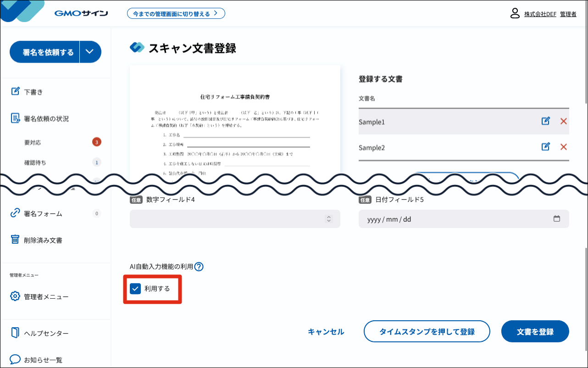
Task: Open 下書き in the sidebar
Action: click(33, 92)
